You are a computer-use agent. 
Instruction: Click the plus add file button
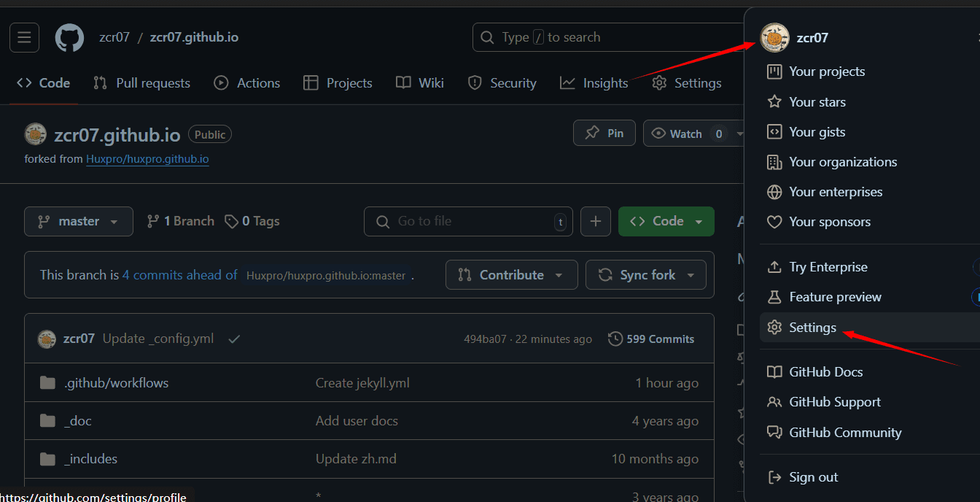tap(595, 221)
